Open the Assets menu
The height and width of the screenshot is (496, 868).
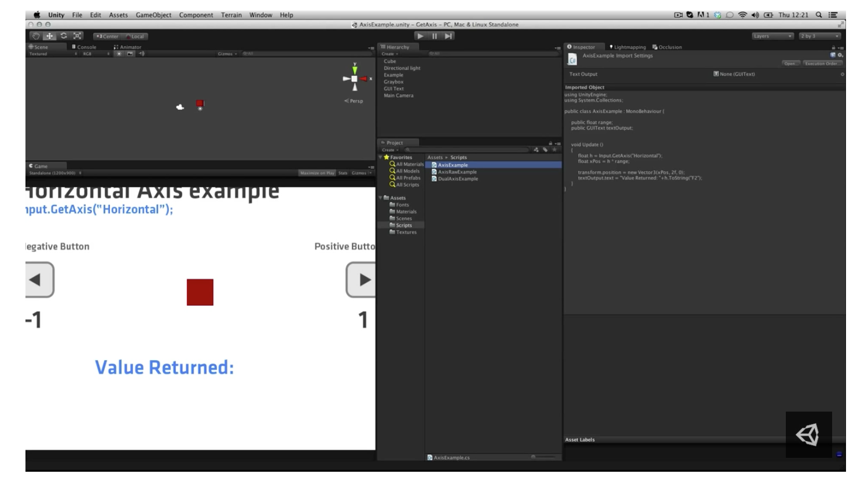[118, 15]
